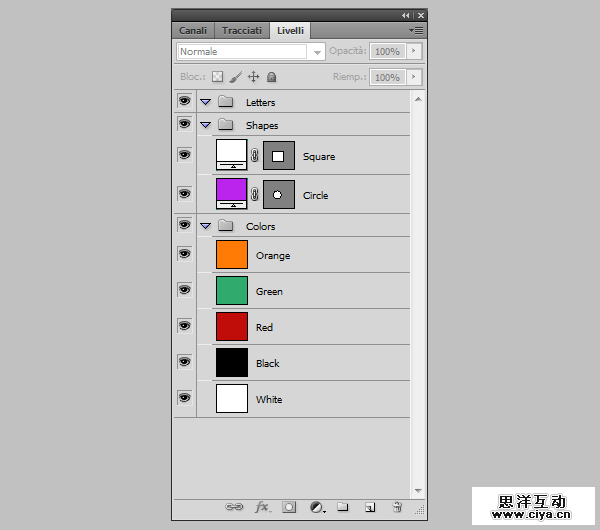
Task: Toggle visibility of the Black layer
Action: [184, 363]
